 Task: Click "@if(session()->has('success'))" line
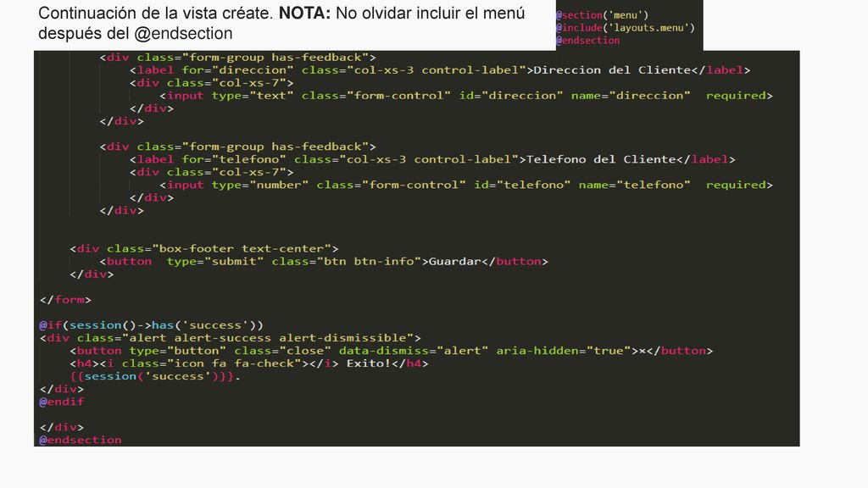(x=151, y=325)
